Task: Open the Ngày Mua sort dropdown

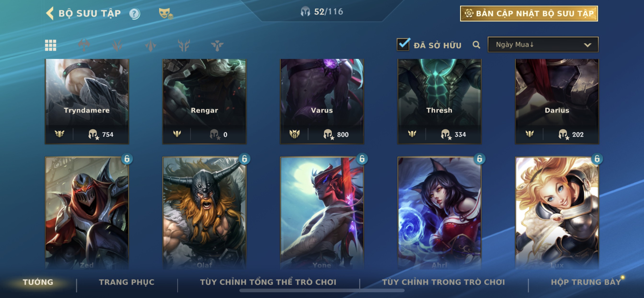Action: 543,45
